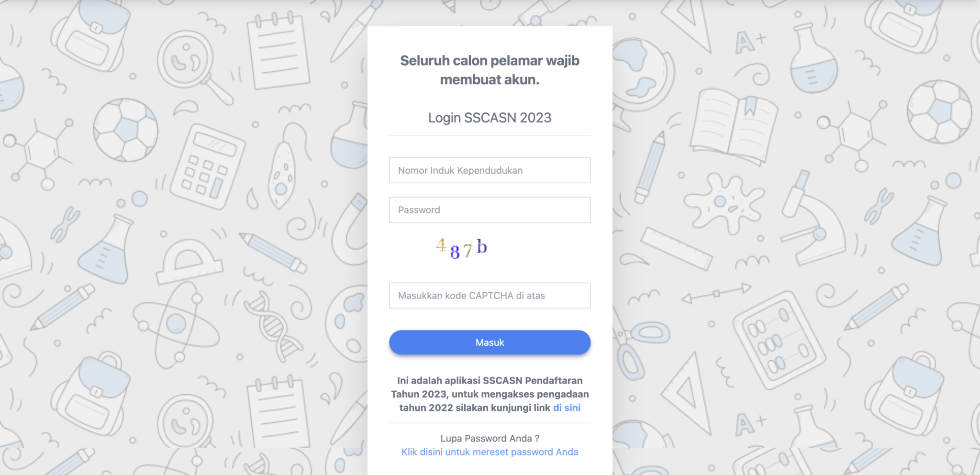This screenshot has height=475, width=980.
Task: Click the reset password link
Action: pos(490,452)
